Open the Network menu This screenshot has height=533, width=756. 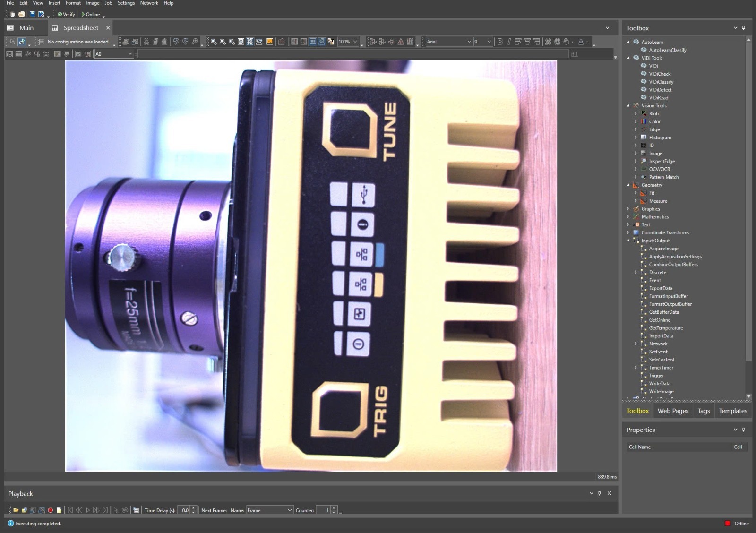[x=149, y=3]
